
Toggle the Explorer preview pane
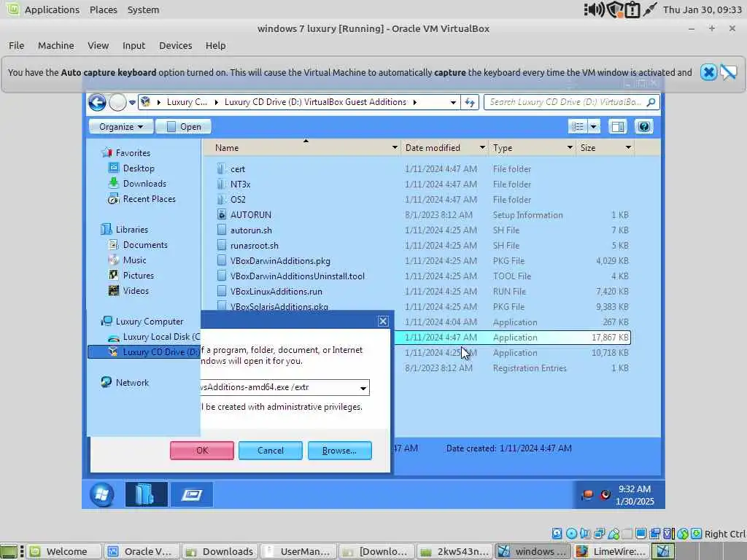click(x=618, y=127)
